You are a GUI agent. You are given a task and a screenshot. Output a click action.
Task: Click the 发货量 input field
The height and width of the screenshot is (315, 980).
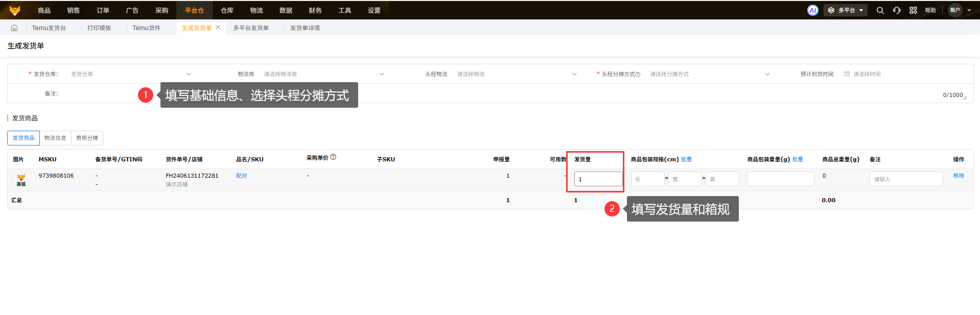pos(598,179)
